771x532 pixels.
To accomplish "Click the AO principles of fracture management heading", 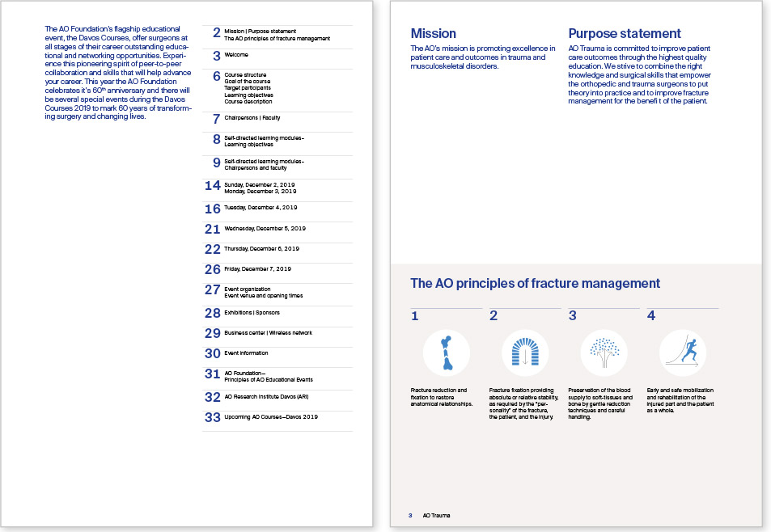I will (x=535, y=284).
